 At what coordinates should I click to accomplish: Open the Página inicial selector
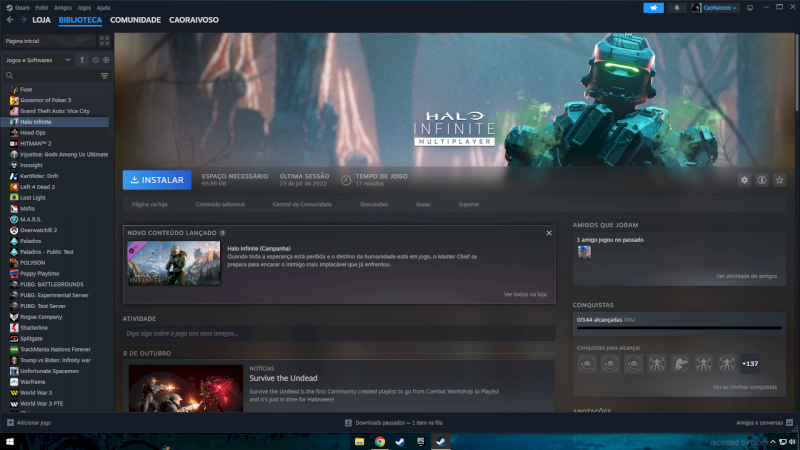click(x=47, y=41)
